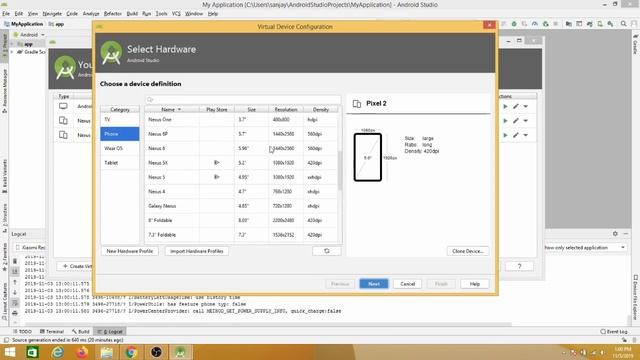
Task: Open File Explorer from the taskbar
Action: tap(107, 352)
